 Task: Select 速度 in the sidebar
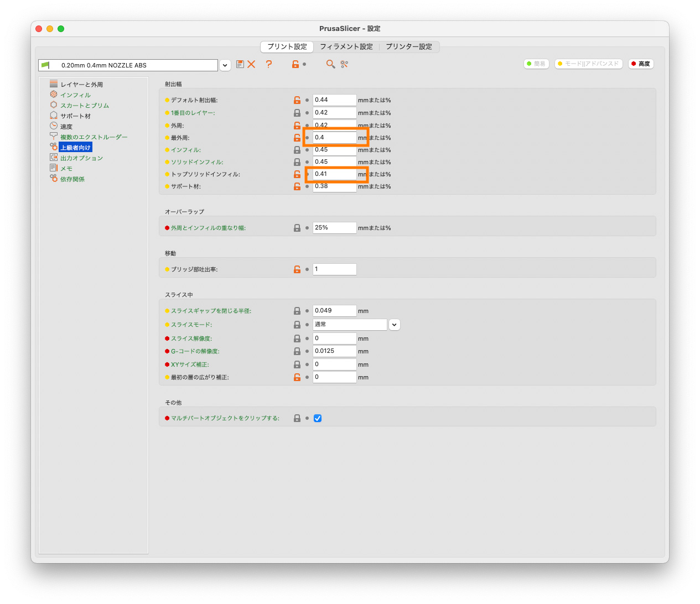(x=66, y=127)
